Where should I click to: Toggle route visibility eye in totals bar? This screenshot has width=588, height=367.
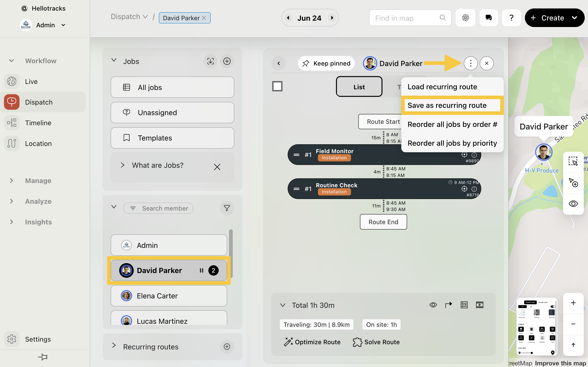click(x=433, y=305)
